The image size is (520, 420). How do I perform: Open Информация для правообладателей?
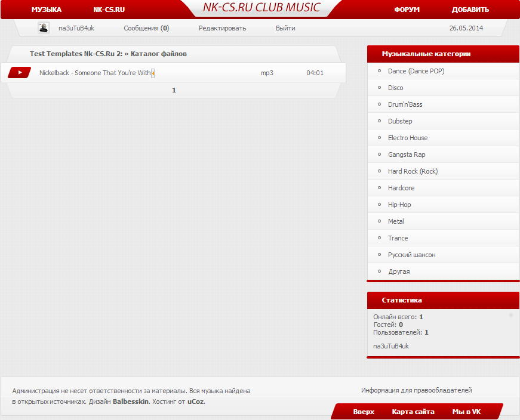(416, 390)
